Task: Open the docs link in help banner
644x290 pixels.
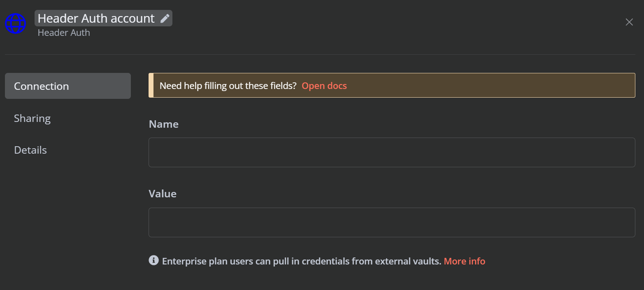Action: [x=324, y=86]
